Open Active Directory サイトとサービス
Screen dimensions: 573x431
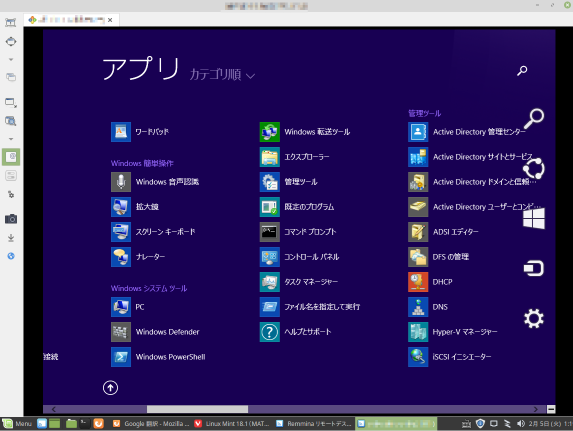point(470,157)
